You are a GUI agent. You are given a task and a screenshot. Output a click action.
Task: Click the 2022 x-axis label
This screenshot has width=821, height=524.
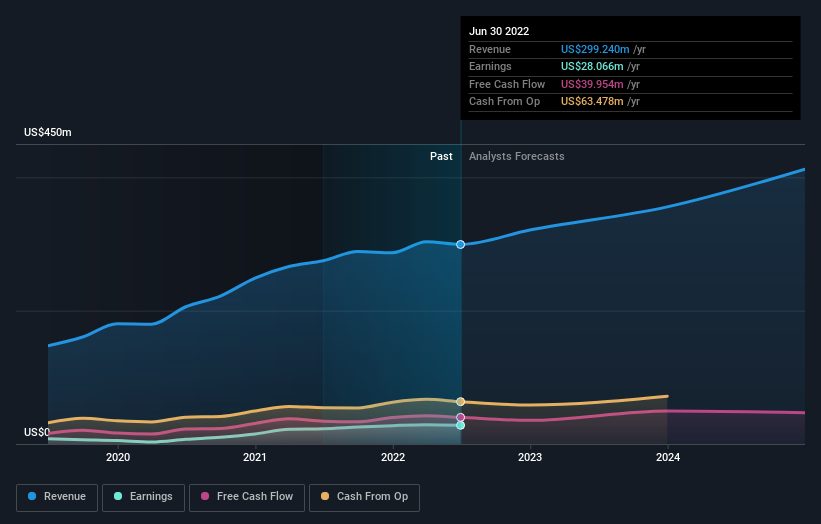pyautogui.click(x=393, y=457)
